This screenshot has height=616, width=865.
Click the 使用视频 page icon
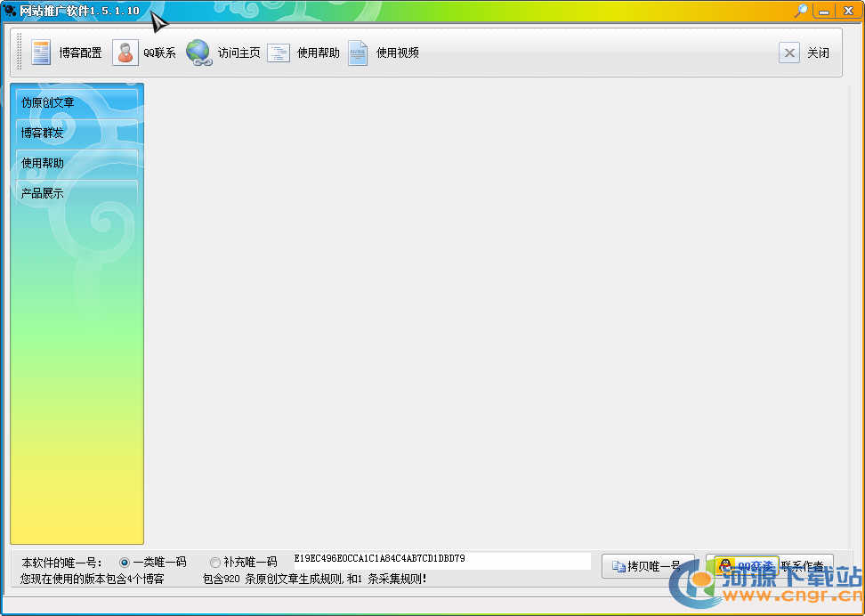358,53
